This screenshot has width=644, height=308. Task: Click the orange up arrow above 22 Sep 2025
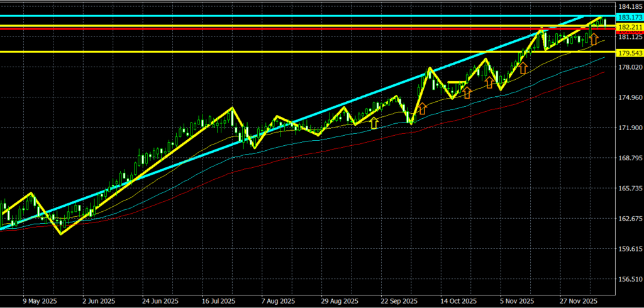pyautogui.click(x=422, y=108)
